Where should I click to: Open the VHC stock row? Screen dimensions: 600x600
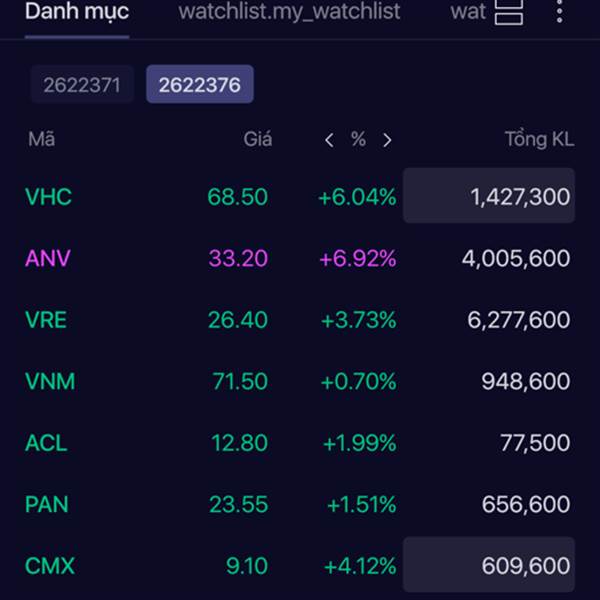click(300, 196)
